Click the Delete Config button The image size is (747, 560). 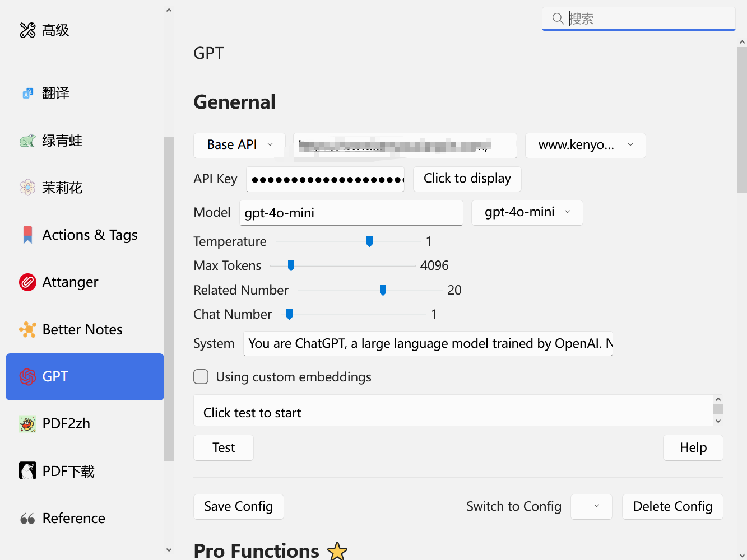(672, 506)
